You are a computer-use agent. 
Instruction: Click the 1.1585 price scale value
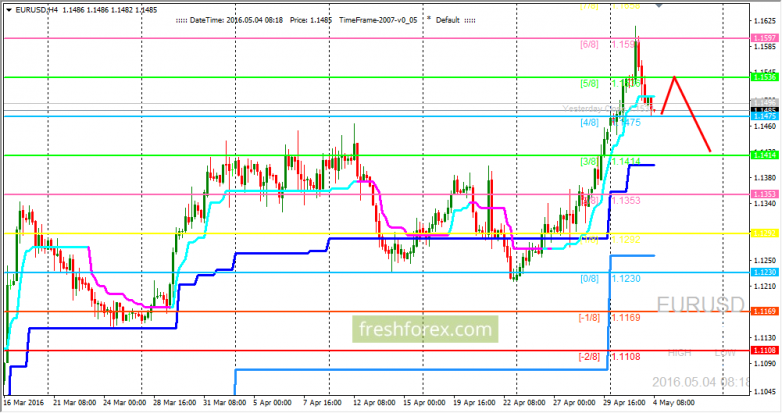pyautogui.click(x=765, y=47)
